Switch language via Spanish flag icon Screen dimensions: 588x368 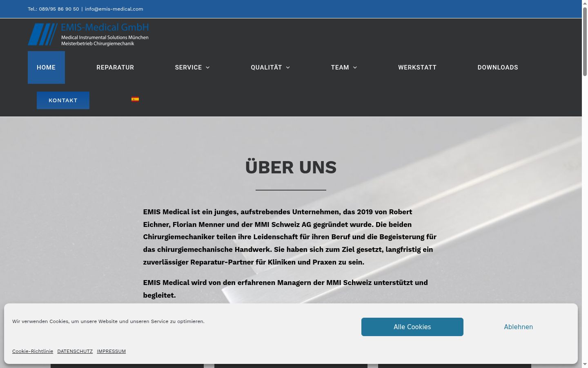[x=135, y=99]
